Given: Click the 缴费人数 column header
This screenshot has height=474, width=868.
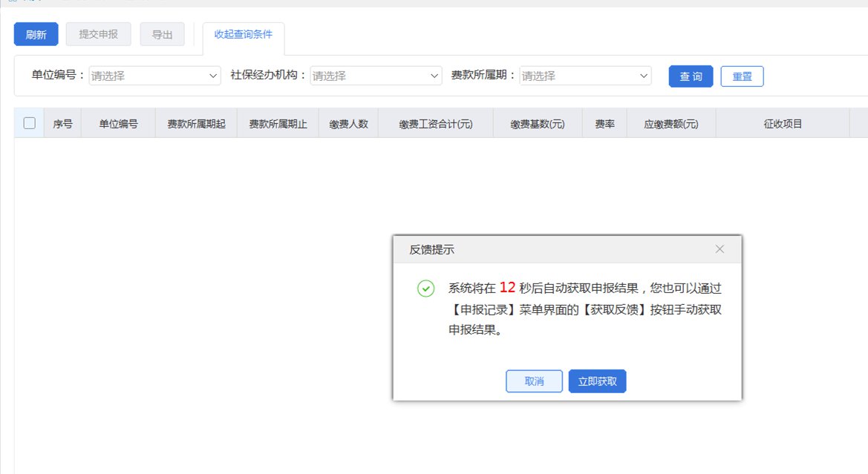Looking at the screenshot, I should [348, 124].
